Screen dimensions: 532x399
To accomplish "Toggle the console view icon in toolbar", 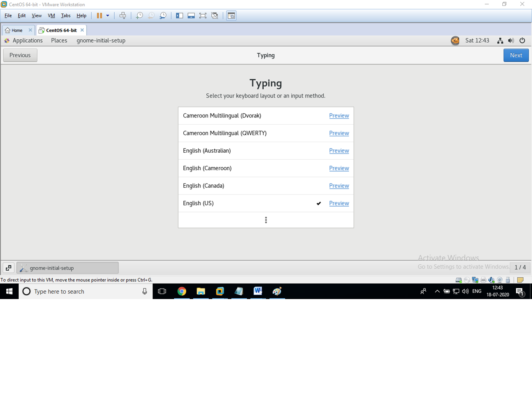I will click(231, 15).
